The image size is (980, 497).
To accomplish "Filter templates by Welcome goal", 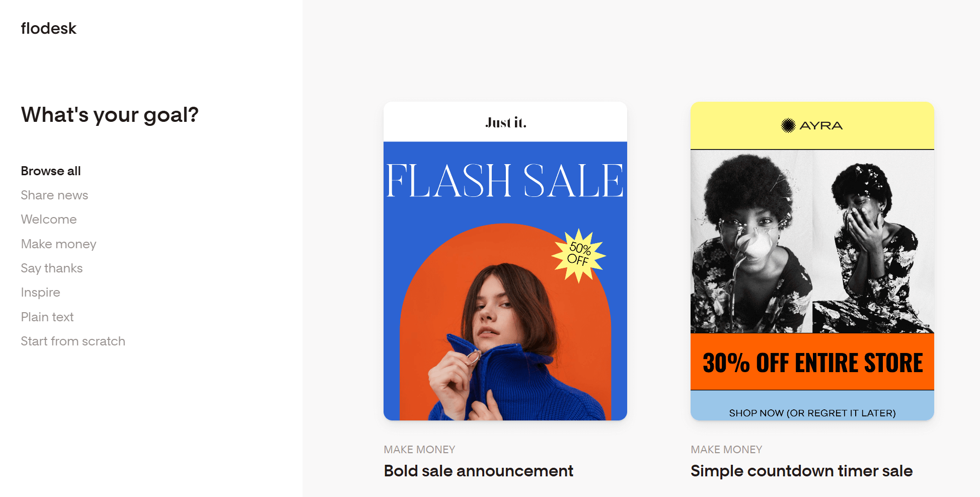I will click(49, 220).
